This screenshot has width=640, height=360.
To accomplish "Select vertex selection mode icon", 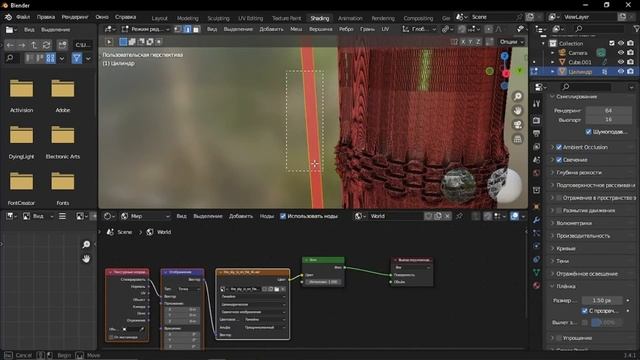I will (x=178, y=29).
